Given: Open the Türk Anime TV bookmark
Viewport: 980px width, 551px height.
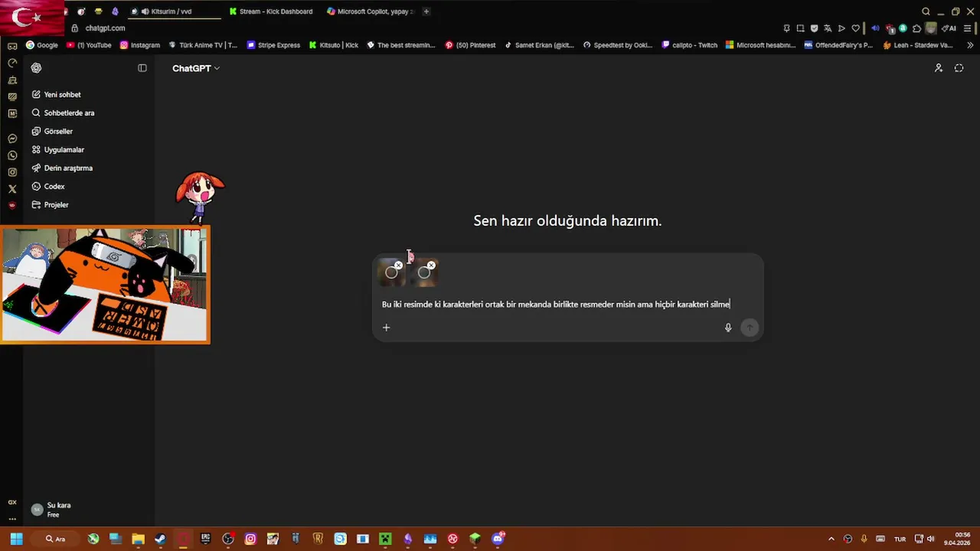Looking at the screenshot, I should (x=203, y=45).
